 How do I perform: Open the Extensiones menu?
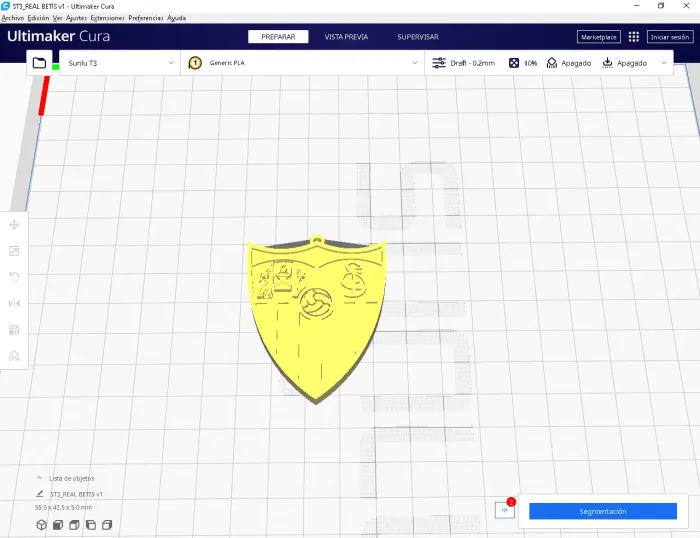tap(108, 18)
